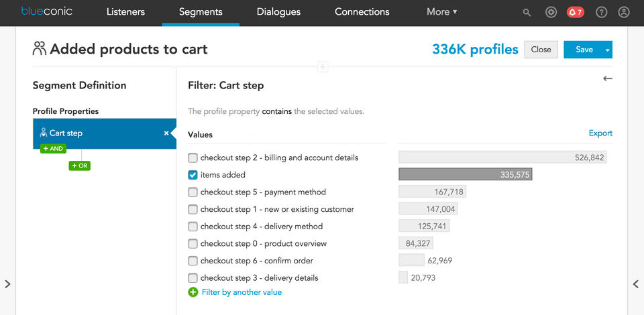Click the items added 335,575 bar
This screenshot has width=644, height=315.
[x=465, y=174]
